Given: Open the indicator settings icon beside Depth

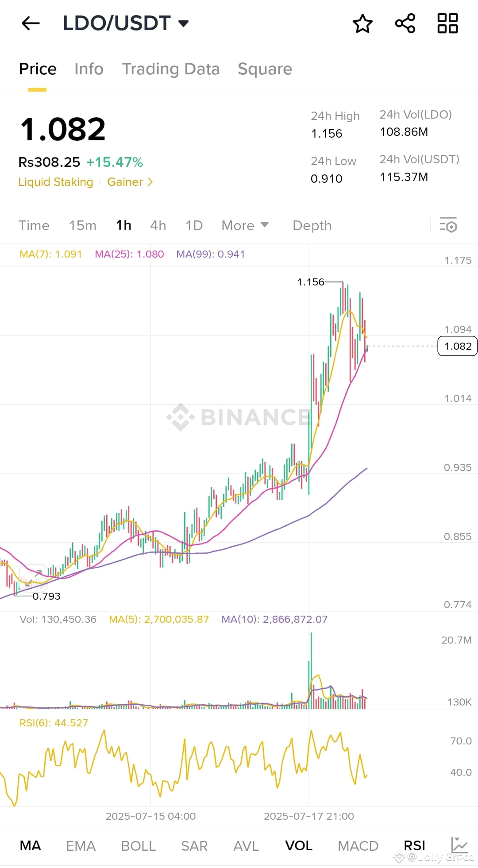Looking at the screenshot, I should pyautogui.click(x=448, y=226).
